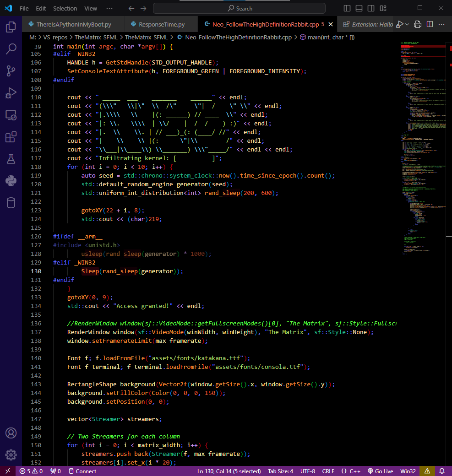
Task: Open the Run and Debug view
Action: tap(11, 93)
